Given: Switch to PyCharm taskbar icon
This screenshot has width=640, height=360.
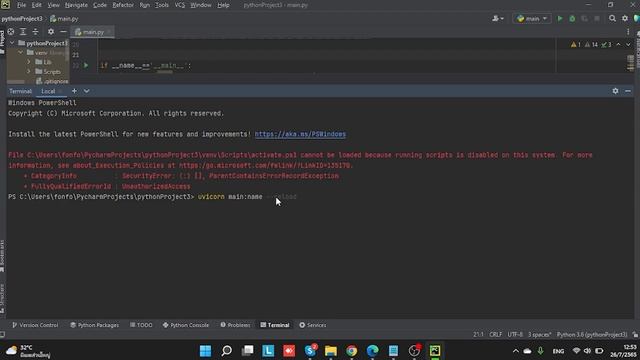Looking at the screenshot, I should tap(435, 351).
